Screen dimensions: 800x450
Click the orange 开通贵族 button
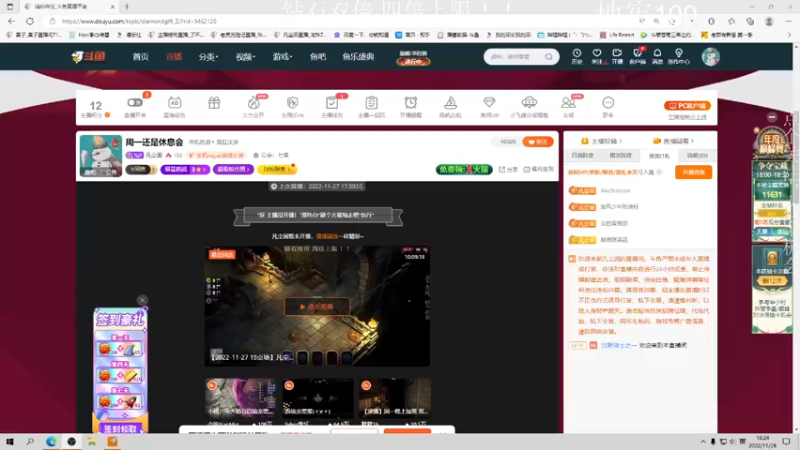[x=693, y=172]
